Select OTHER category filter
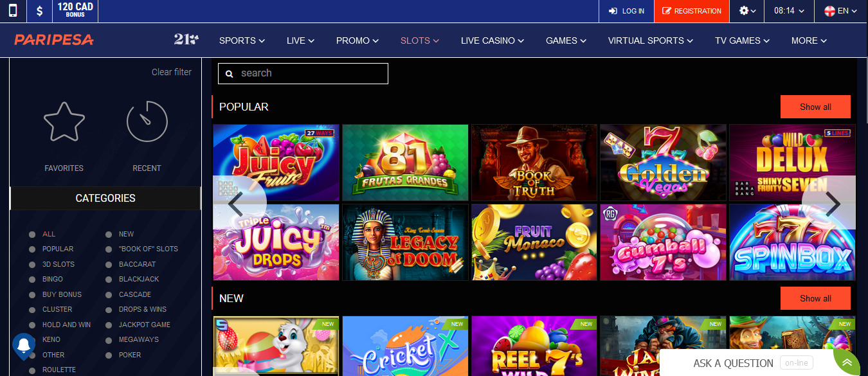The width and height of the screenshot is (868, 376). [53, 355]
